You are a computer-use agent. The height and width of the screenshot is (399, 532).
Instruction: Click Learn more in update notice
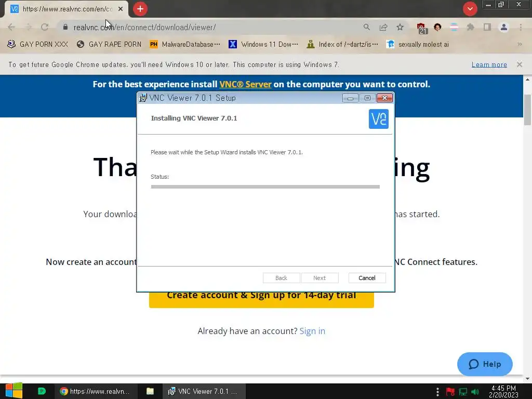(x=489, y=64)
